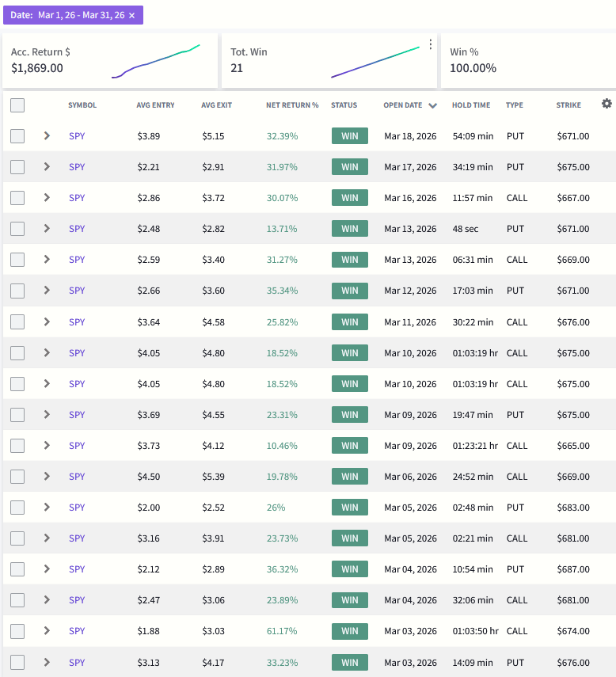Click WIN status badge on Mar 18 trade
Screen dimensions: 616x677
point(349,135)
